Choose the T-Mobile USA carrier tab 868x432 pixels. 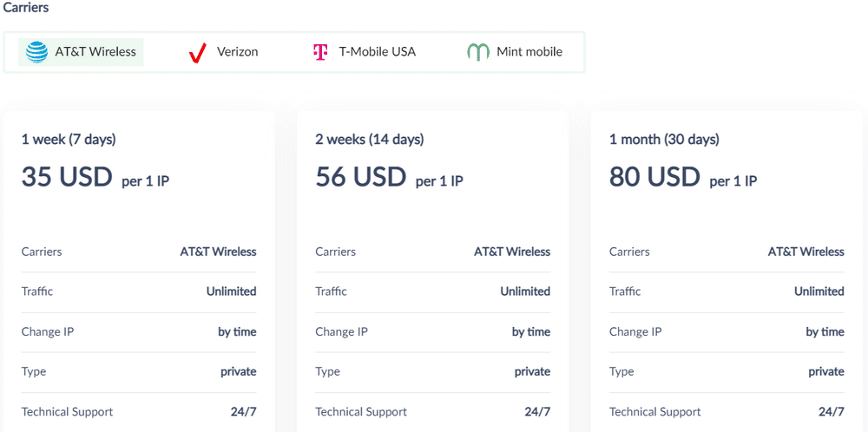365,52
